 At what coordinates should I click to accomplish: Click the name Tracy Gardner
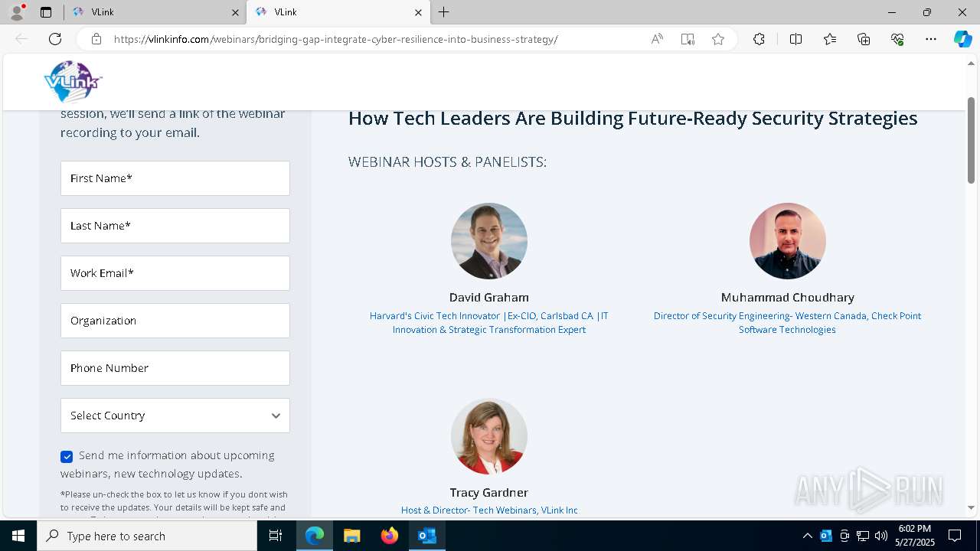pos(489,493)
